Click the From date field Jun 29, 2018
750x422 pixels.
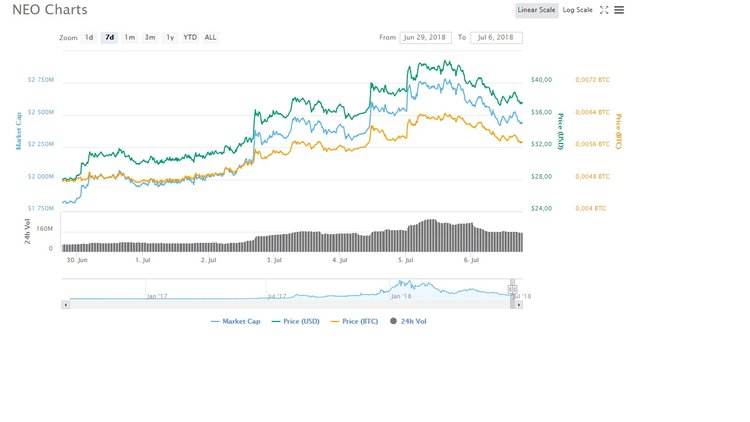point(425,37)
